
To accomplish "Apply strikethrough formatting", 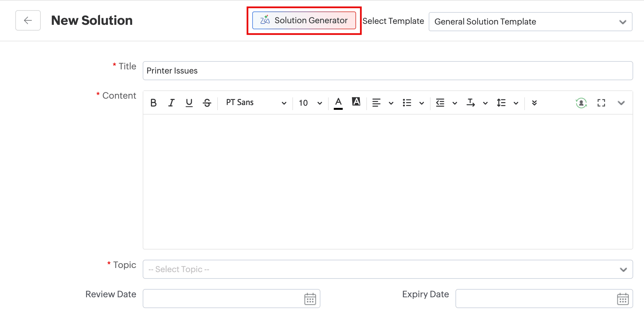I will (207, 103).
